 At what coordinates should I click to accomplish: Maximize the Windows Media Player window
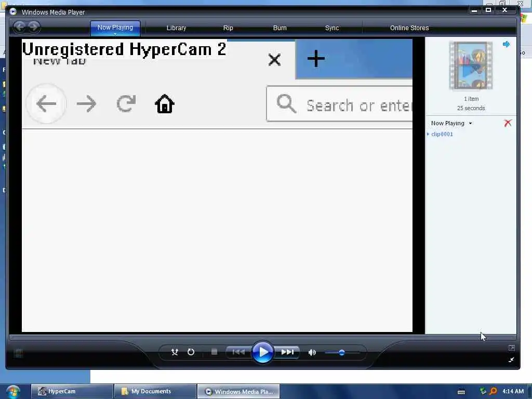488,10
